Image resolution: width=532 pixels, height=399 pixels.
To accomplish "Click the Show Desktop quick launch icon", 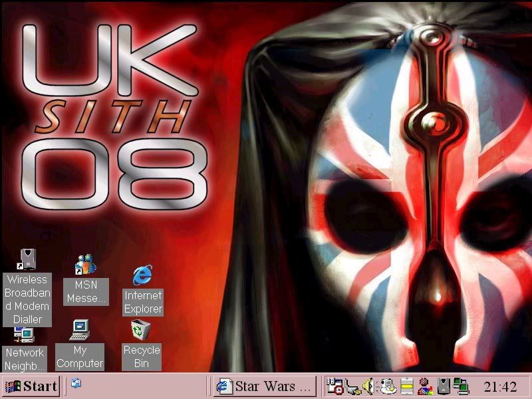I will [x=76, y=384].
